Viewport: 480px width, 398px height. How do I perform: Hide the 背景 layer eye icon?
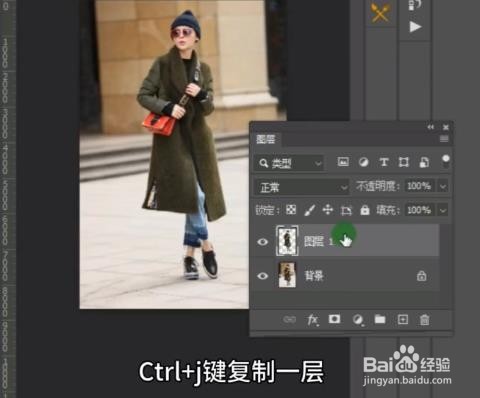point(263,276)
